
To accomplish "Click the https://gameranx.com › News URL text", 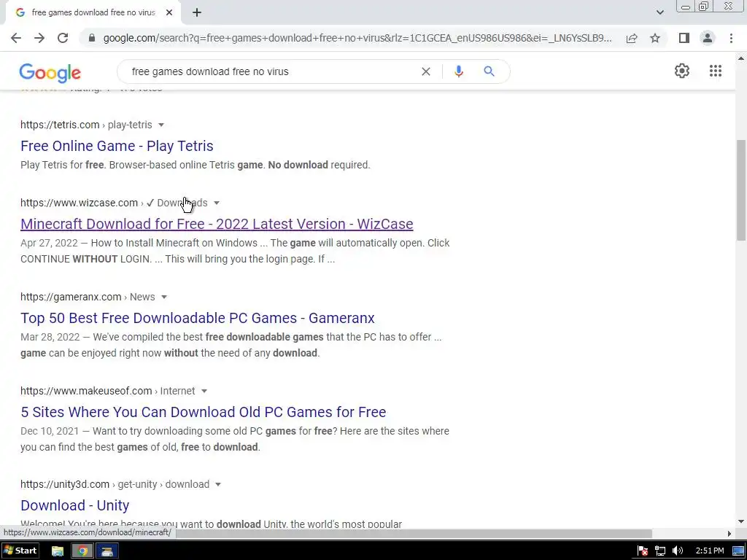I will [88, 297].
